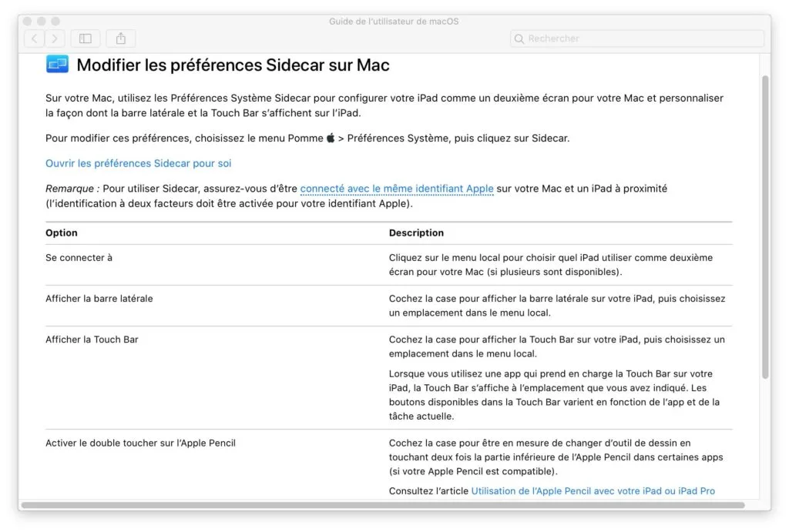789x532 pixels.
Task: Go forward with the right chevron button
Action: point(55,38)
